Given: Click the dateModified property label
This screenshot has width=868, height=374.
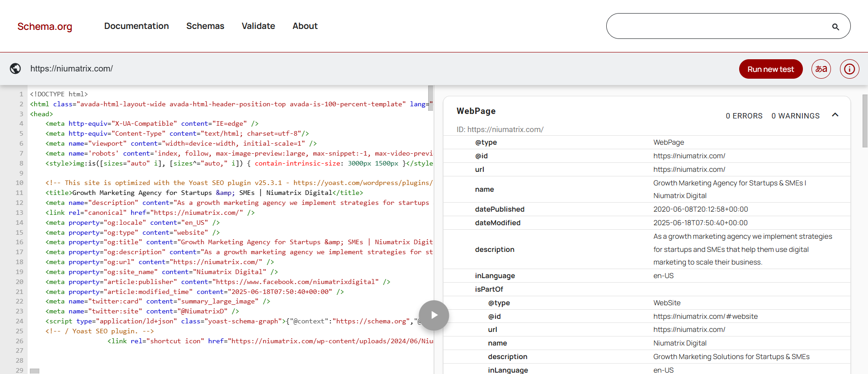Looking at the screenshot, I should pyautogui.click(x=498, y=223).
